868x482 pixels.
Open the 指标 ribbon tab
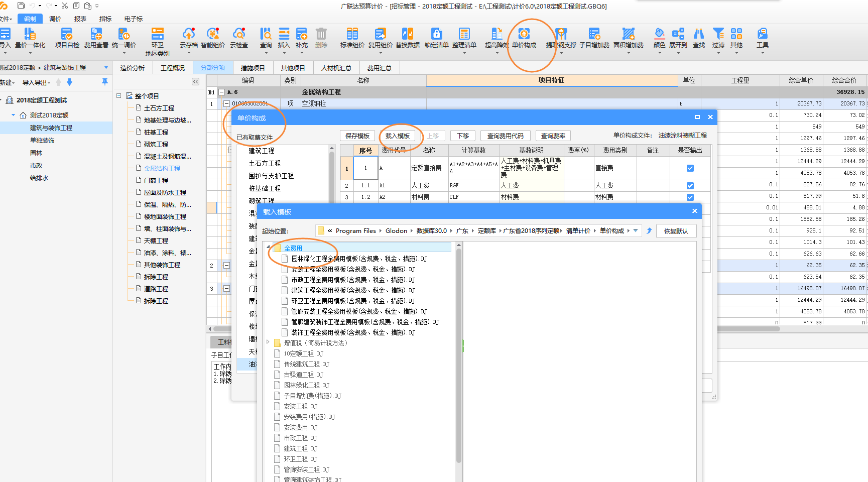(x=105, y=19)
